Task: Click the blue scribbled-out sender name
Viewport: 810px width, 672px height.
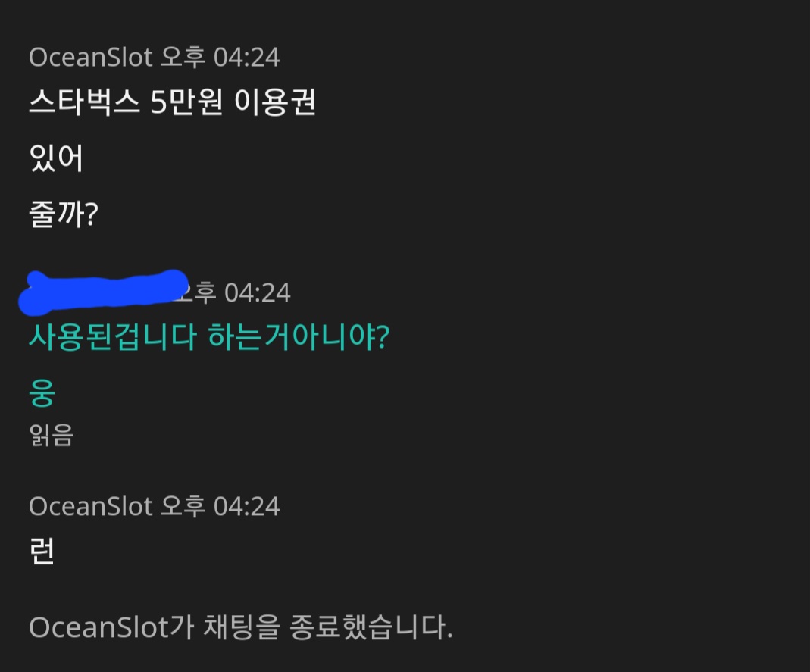Action: pyautogui.click(x=103, y=292)
